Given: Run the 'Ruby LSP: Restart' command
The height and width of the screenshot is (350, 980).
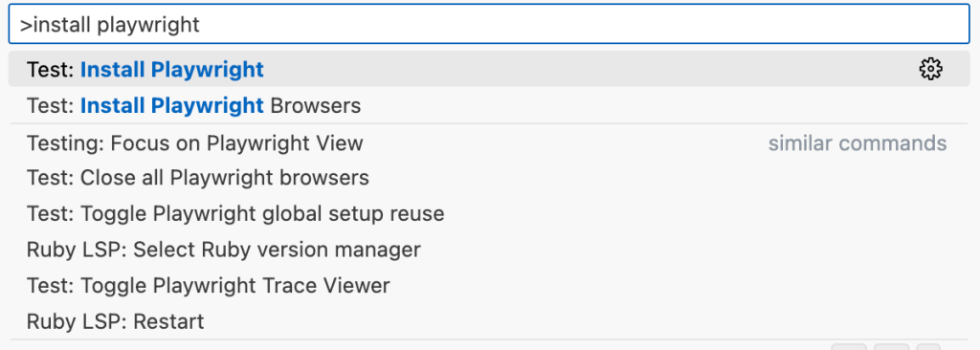Looking at the screenshot, I should click(489, 322).
